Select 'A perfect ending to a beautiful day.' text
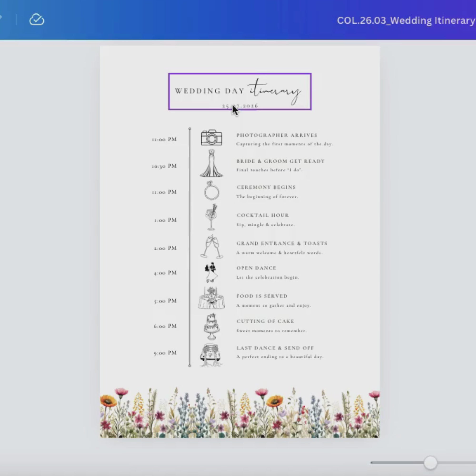This screenshot has height=476, width=476. pyautogui.click(x=280, y=357)
